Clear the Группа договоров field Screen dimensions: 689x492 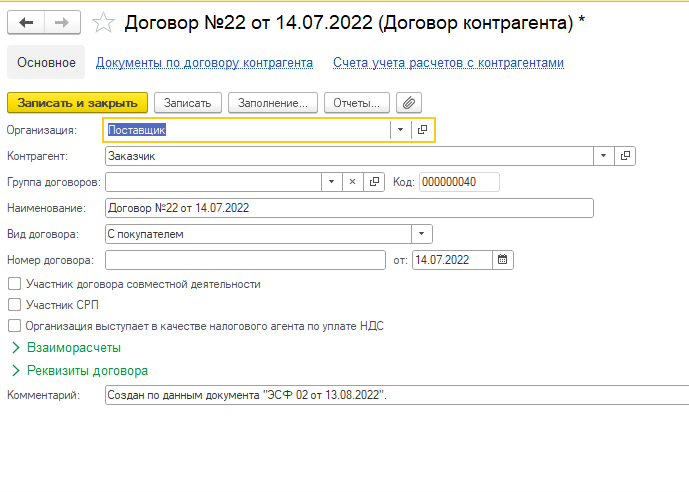352,182
